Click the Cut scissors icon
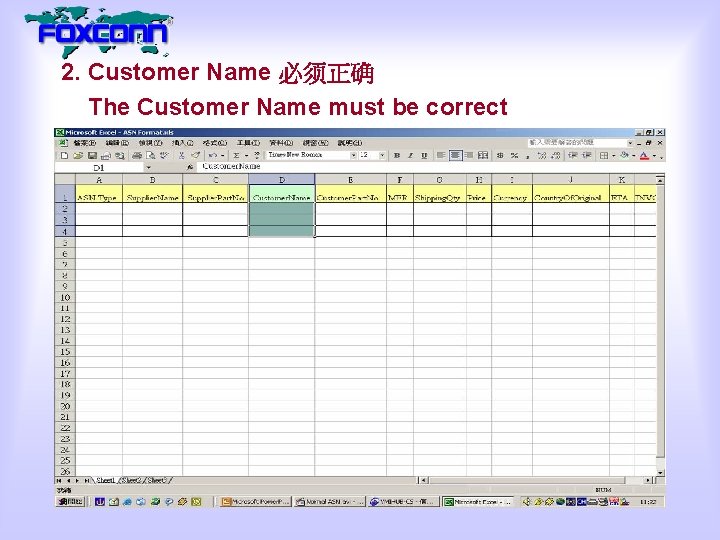This screenshot has width=720, height=540. click(182, 156)
